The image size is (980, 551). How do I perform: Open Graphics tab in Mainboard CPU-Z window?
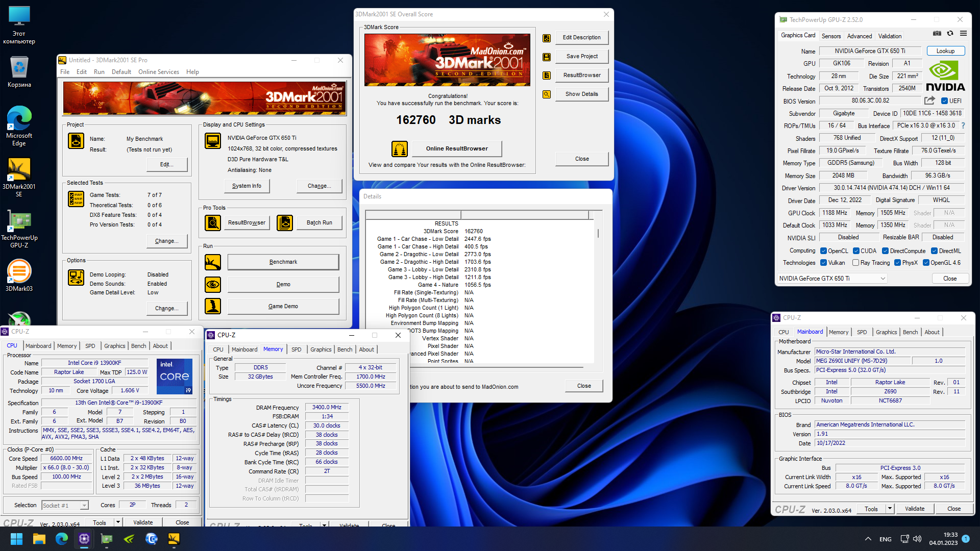pos(886,332)
